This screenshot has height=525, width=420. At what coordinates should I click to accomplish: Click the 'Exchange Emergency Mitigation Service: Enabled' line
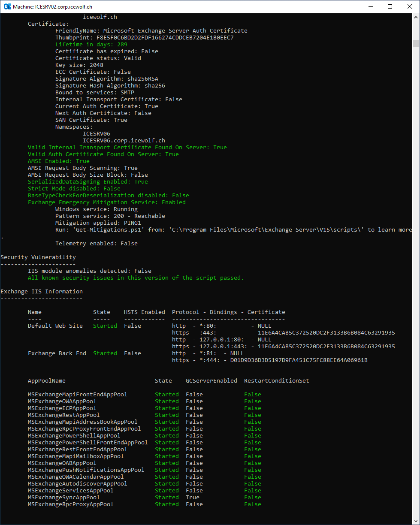(x=106, y=202)
